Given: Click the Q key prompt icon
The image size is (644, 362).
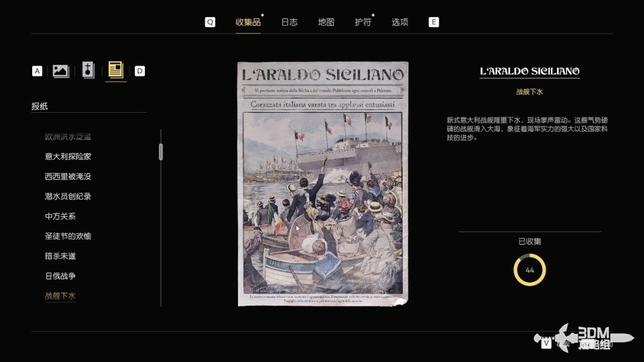Looking at the screenshot, I should point(210,22).
